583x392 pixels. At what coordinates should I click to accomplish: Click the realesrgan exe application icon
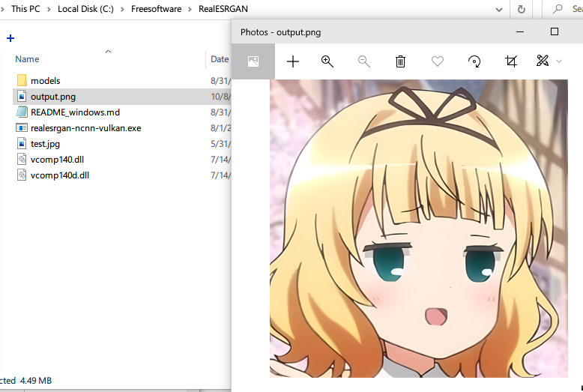coord(22,128)
